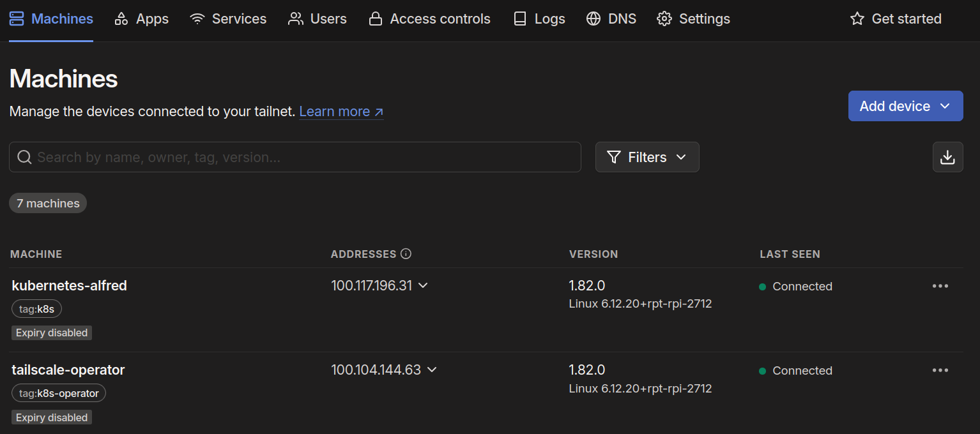Click the gear icon for Settings
The image size is (980, 434).
[x=664, y=19]
